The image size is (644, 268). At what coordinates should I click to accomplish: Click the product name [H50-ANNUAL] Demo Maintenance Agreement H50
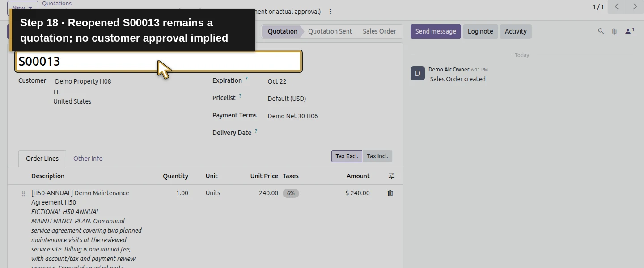pos(80,197)
